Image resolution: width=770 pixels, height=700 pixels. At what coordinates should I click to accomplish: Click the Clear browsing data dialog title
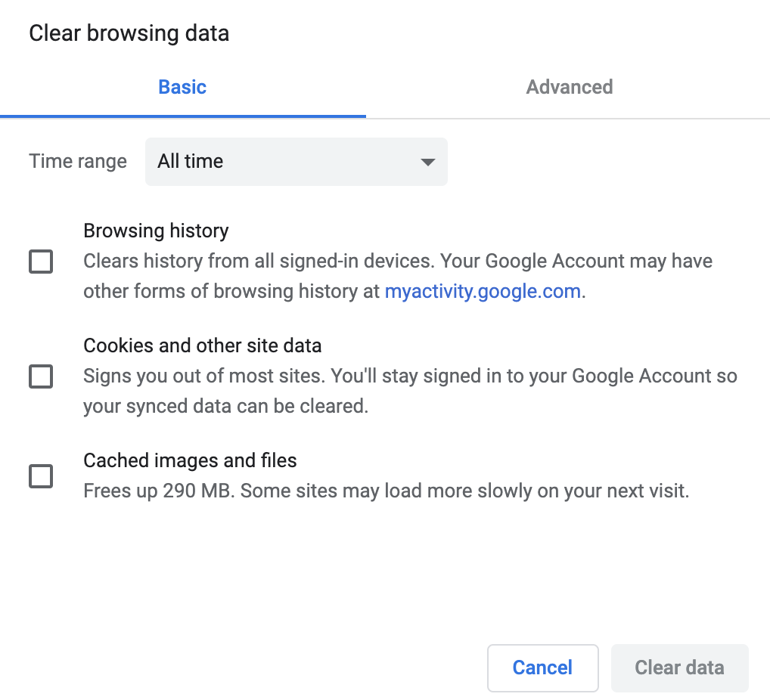[x=129, y=33]
